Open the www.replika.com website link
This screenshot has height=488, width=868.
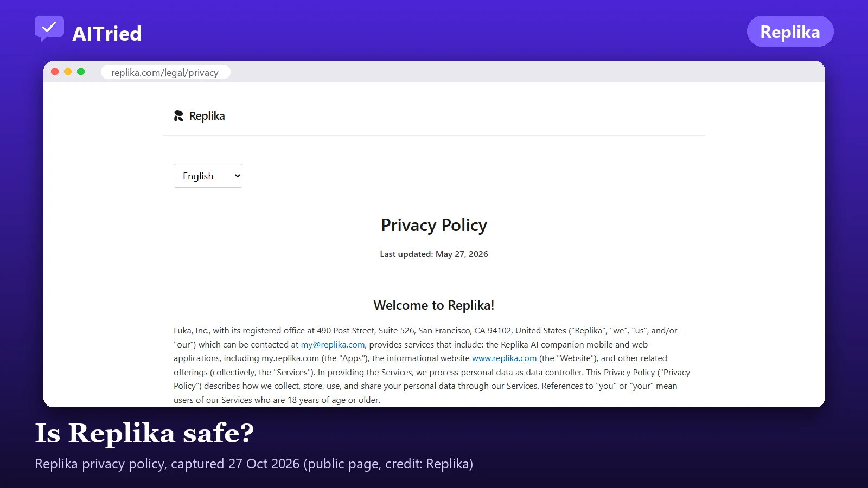pos(504,358)
